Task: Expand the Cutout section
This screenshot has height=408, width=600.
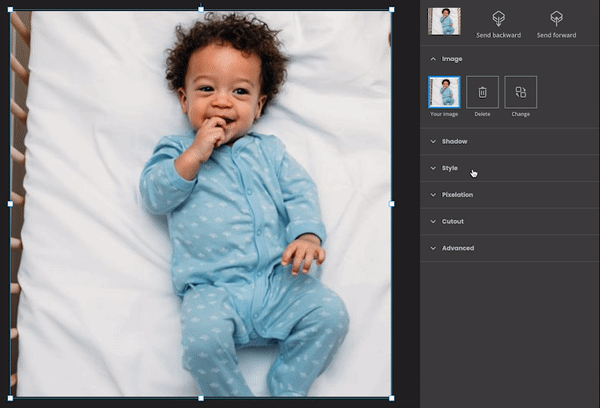Action: coord(452,221)
